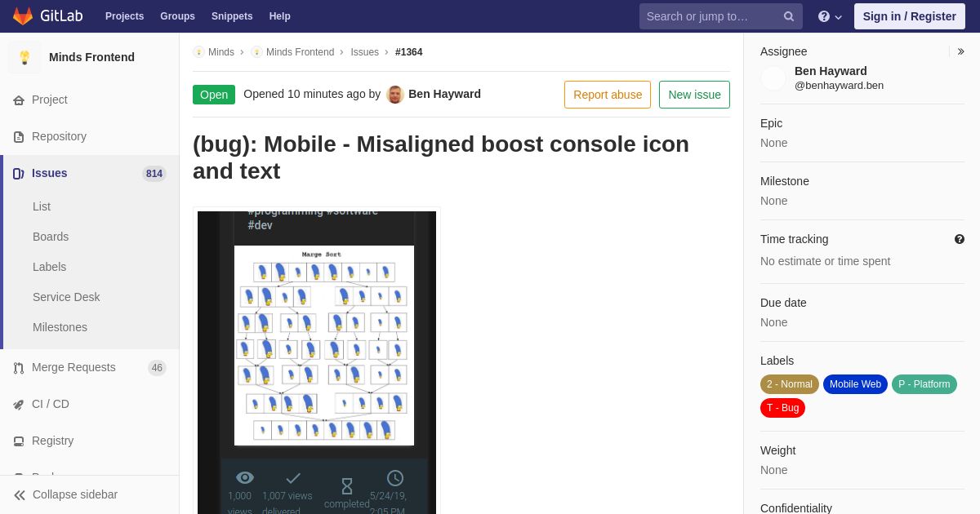Viewport: 980px width, 514px height.
Task: Click the Mobile Web label
Action: 855,384
